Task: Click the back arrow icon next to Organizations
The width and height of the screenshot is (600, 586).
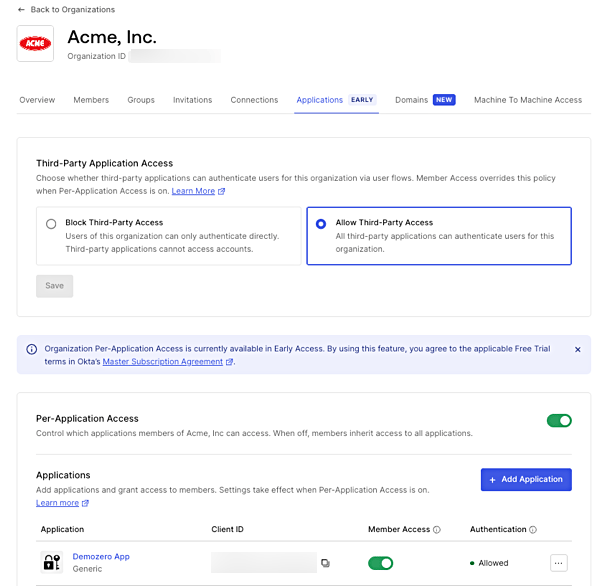Action: coord(21,10)
